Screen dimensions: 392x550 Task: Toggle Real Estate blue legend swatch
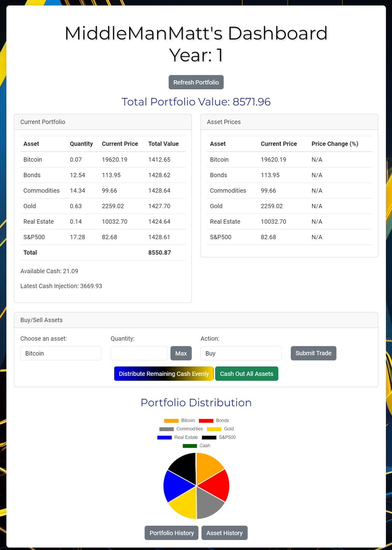(165, 438)
